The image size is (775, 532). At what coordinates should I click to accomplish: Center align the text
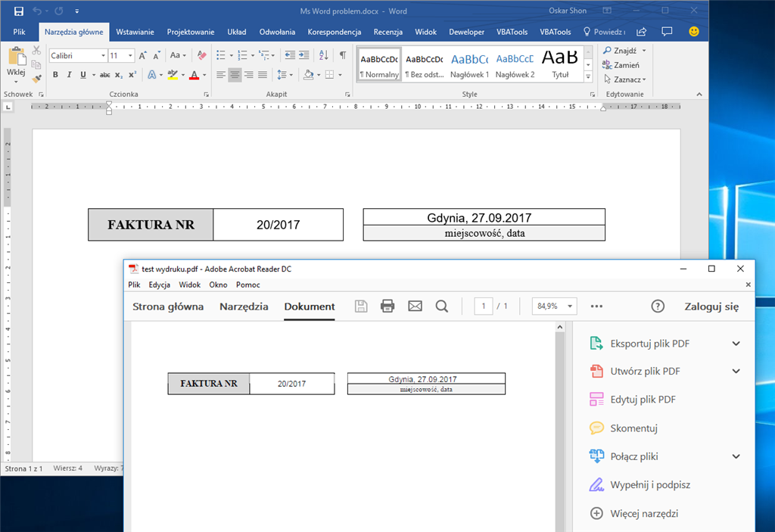pos(235,75)
